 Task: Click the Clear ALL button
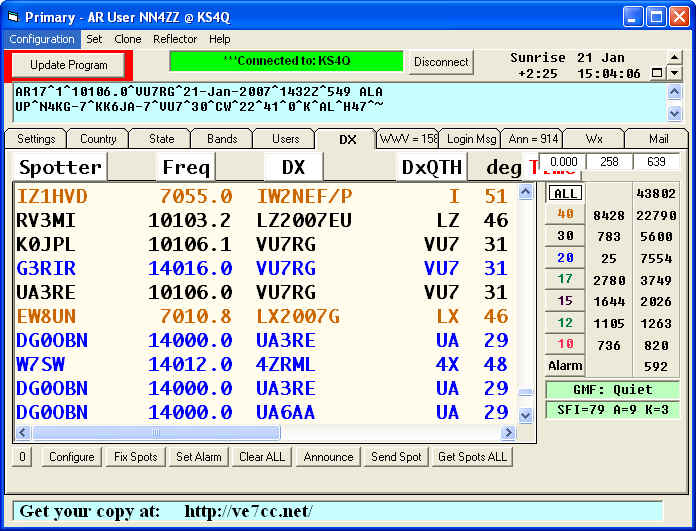(261, 457)
